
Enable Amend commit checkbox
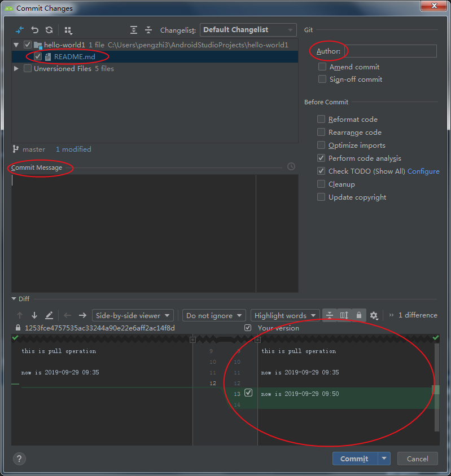click(x=322, y=67)
